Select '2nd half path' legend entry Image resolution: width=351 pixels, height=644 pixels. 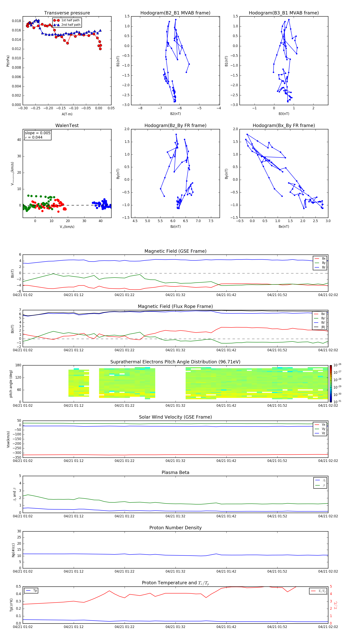(67, 25)
